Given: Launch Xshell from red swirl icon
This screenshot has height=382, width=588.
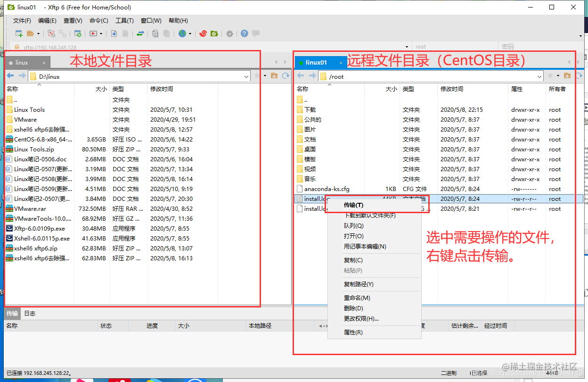Looking at the screenshot, I should pyautogui.click(x=203, y=33).
